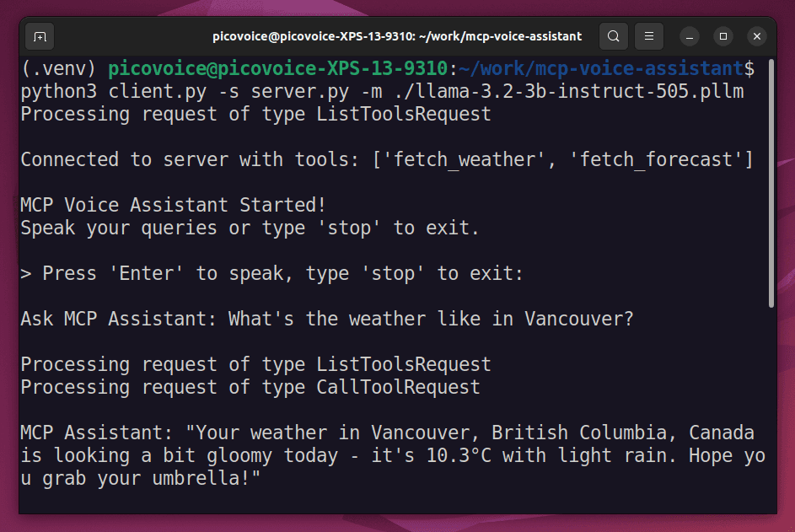Click the word Vancouver in the question
This screenshot has width=795, height=532.
(577, 319)
